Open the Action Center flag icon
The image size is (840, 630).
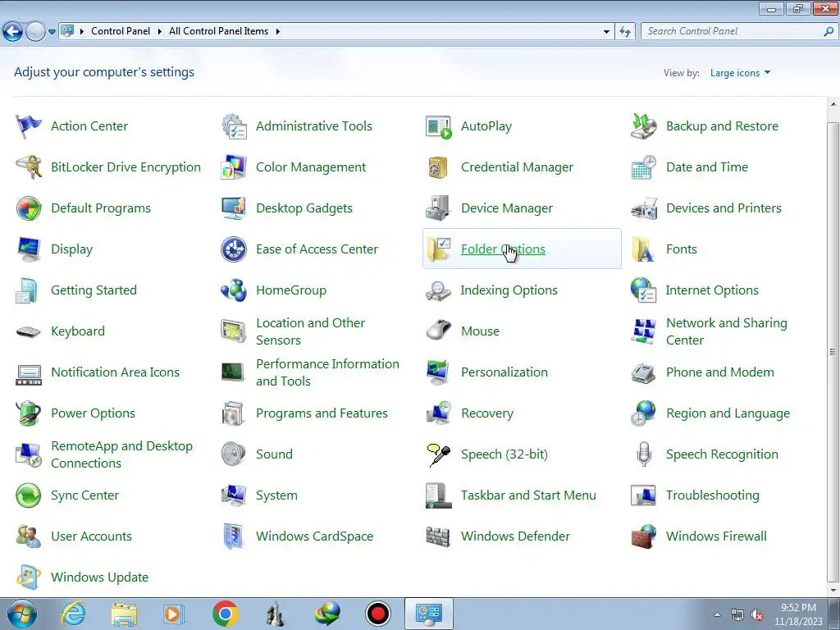click(x=29, y=126)
